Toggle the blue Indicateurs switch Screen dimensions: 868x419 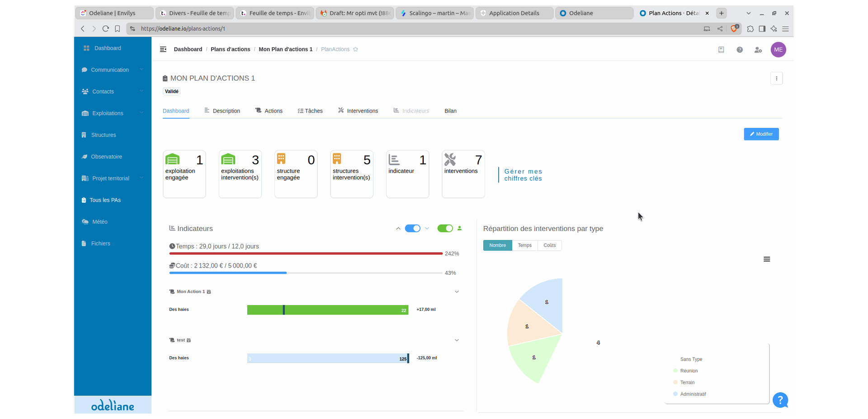pyautogui.click(x=412, y=228)
